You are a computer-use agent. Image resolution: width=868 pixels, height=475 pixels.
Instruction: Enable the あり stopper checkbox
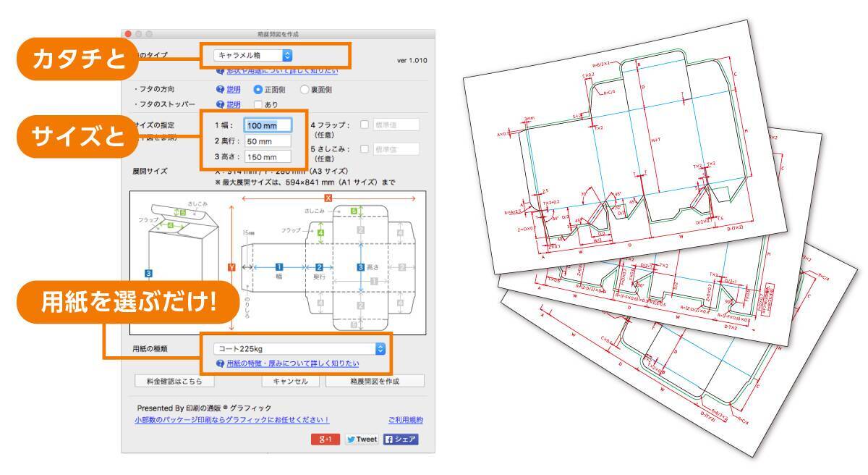click(x=258, y=104)
